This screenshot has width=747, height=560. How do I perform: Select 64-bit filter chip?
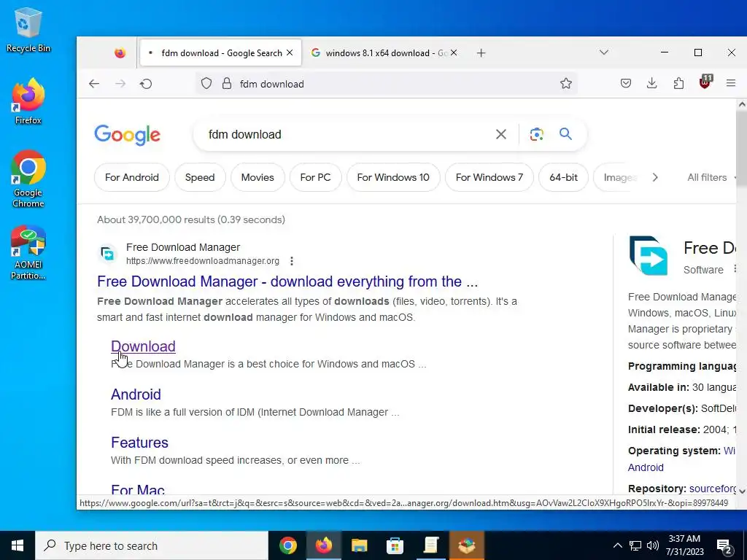[x=563, y=177]
